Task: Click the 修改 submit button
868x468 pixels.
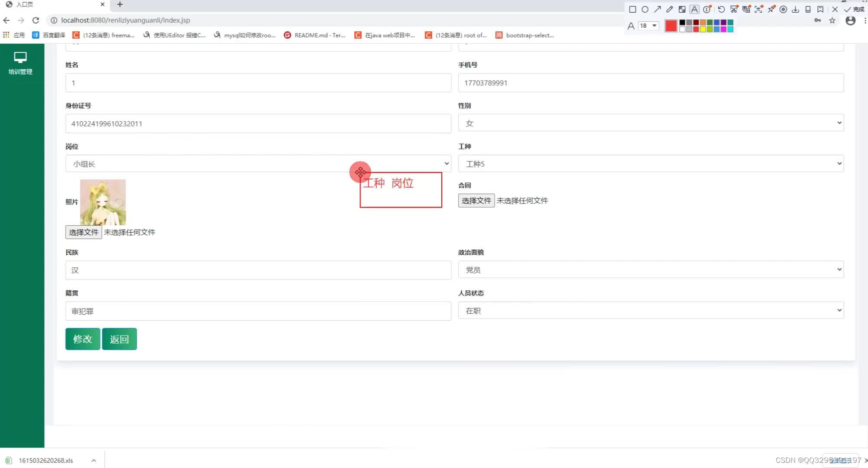Action: [x=83, y=339]
